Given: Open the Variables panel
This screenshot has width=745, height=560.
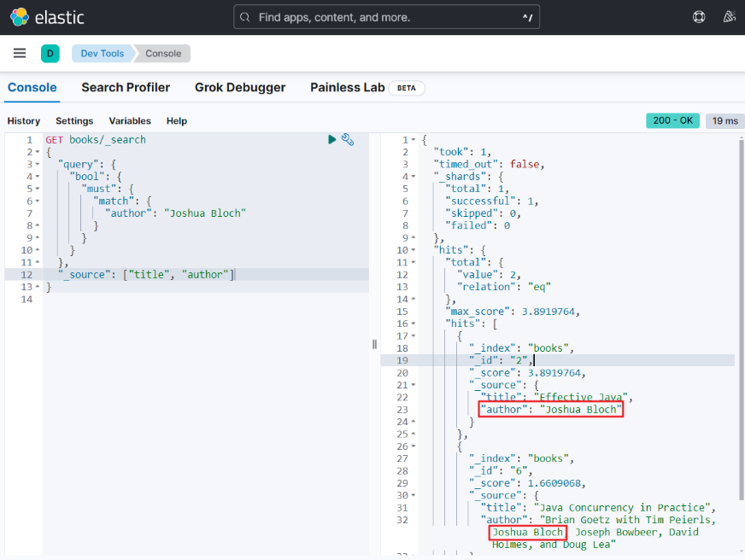Looking at the screenshot, I should 130,121.
